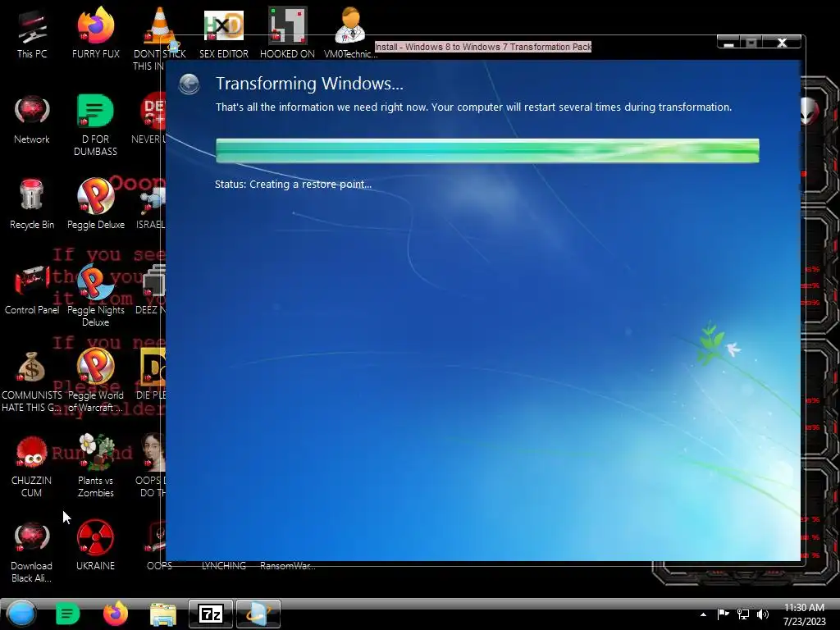
Task: Open the Control Panel desktop icon
Action: (32, 290)
